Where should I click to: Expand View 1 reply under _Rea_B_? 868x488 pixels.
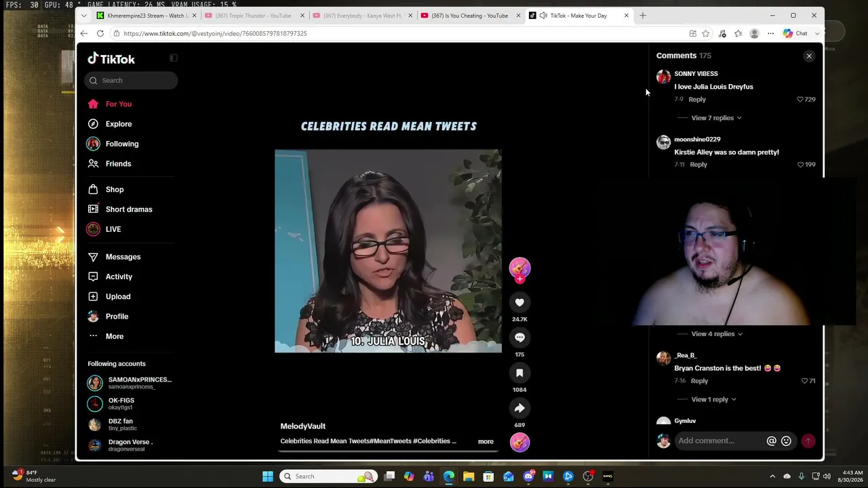713,400
